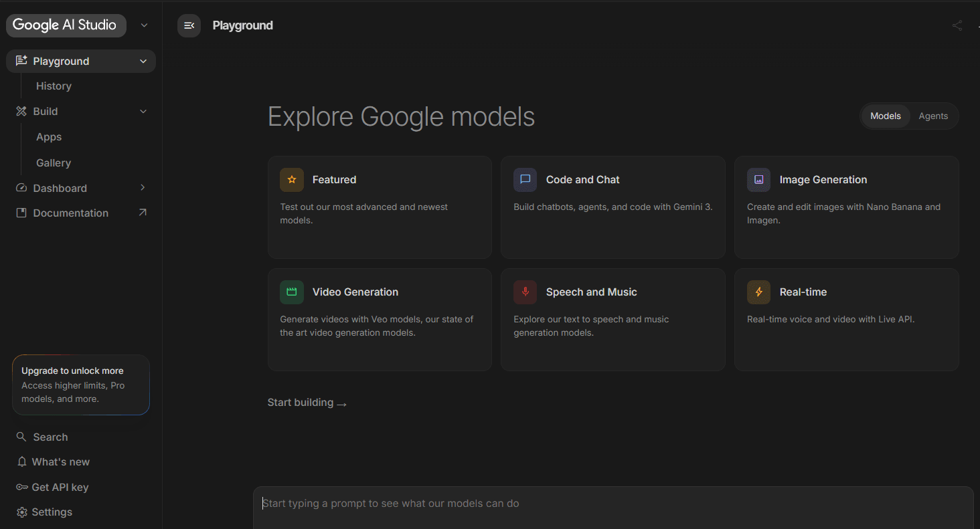Image resolution: width=980 pixels, height=529 pixels.
Task: Open the Google AI Studio dropdown chevron
Action: (144, 25)
